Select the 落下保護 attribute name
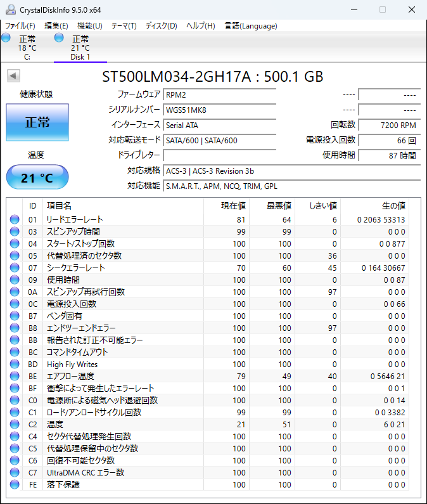This screenshot has width=427, height=504. [63, 485]
